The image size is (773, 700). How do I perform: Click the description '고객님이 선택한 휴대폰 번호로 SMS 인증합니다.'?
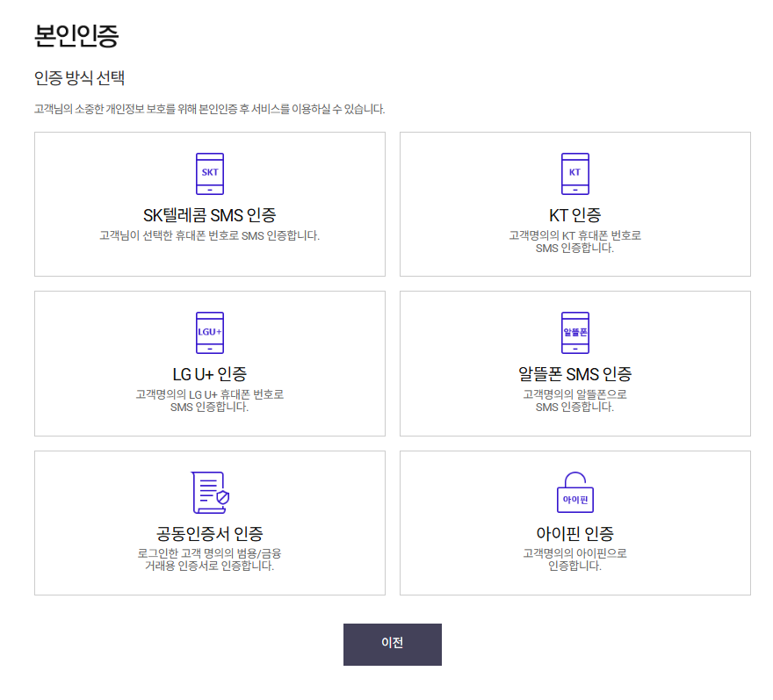pyautogui.click(x=210, y=235)
